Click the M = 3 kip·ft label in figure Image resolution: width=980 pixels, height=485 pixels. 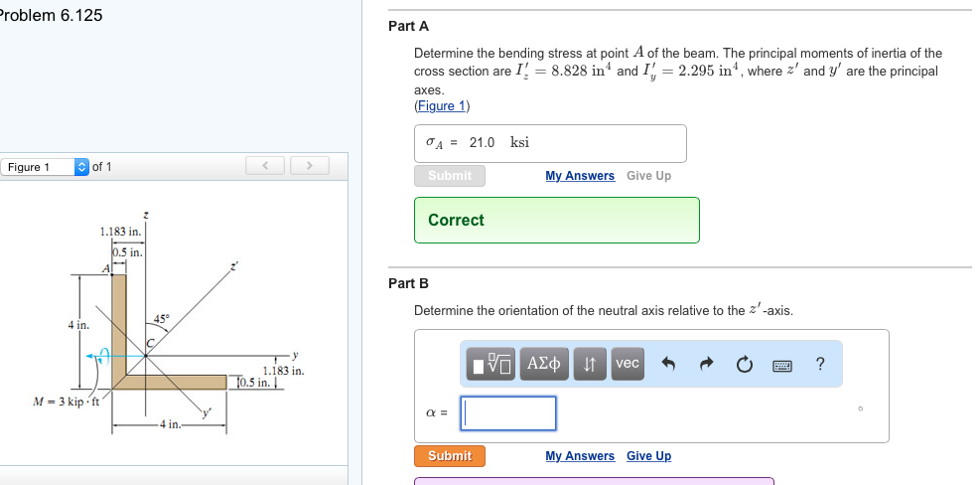pyautogui.click(x=66, y=402)
